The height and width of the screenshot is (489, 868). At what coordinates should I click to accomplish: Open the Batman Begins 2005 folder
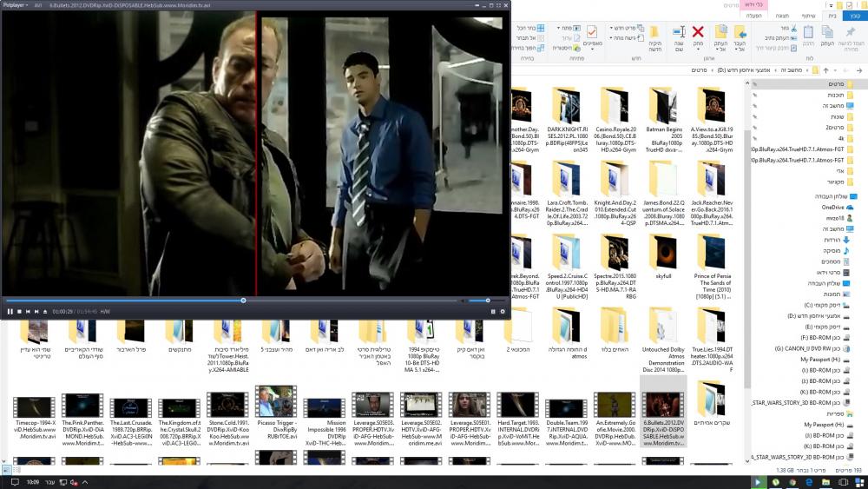pos(663,119)
